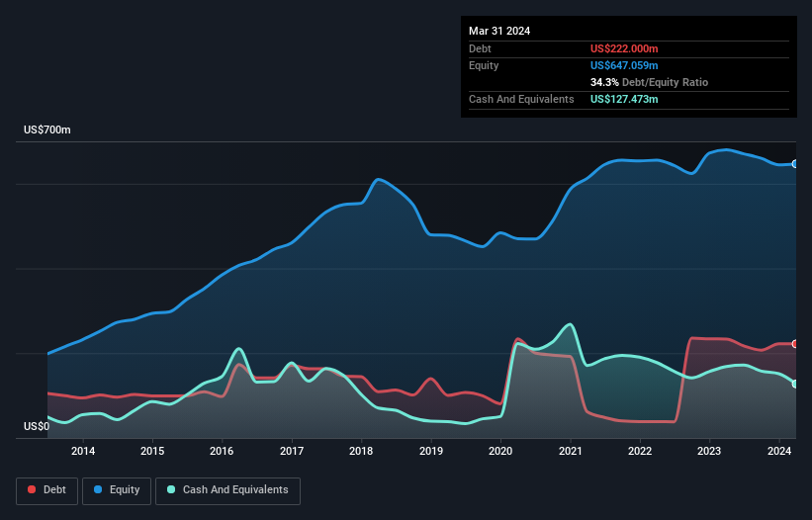Viewport: 812px width, 520px height.
Task: Click the Equity row label in tooltip
Action: [484, 65]
